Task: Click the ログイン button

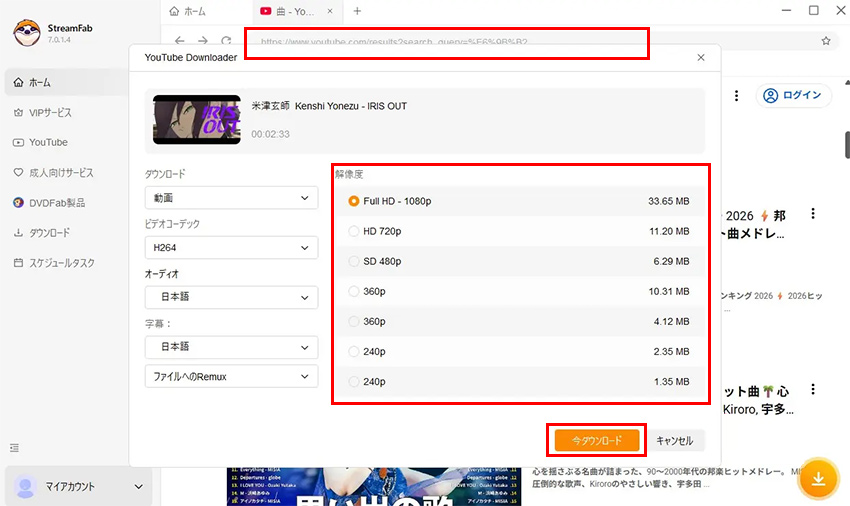Action: (x=793, y=95)
